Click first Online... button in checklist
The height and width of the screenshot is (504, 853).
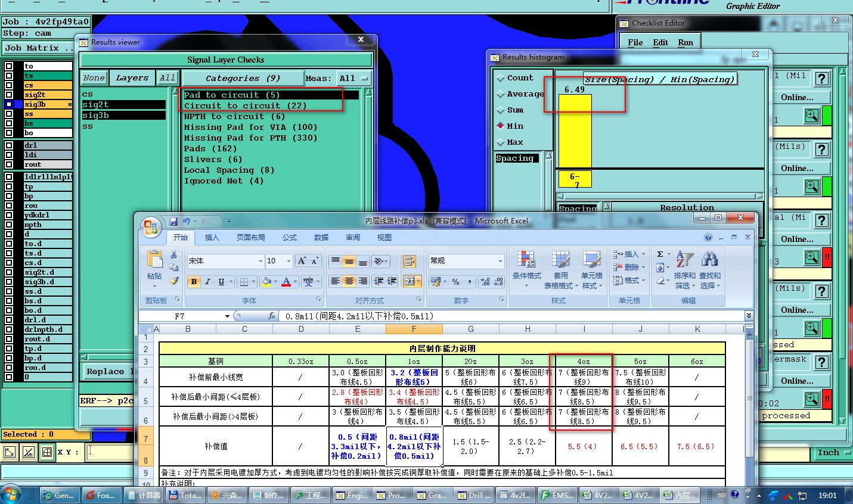pyautogui.click(x=798, y=97)
